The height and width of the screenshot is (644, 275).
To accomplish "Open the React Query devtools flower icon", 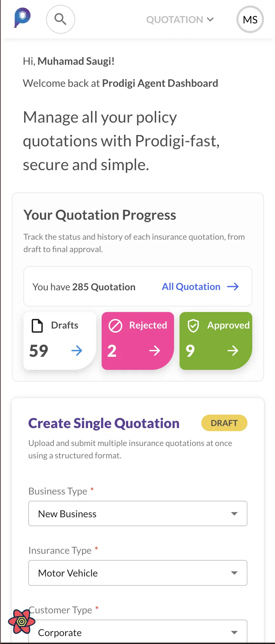I will 21,621.
